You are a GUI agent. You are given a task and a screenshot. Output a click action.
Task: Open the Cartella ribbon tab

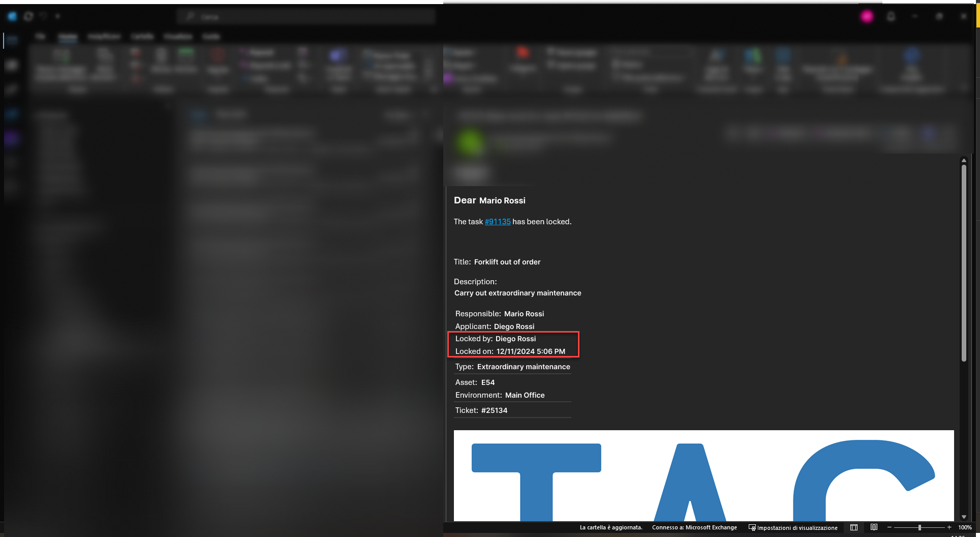coord(142,37)
